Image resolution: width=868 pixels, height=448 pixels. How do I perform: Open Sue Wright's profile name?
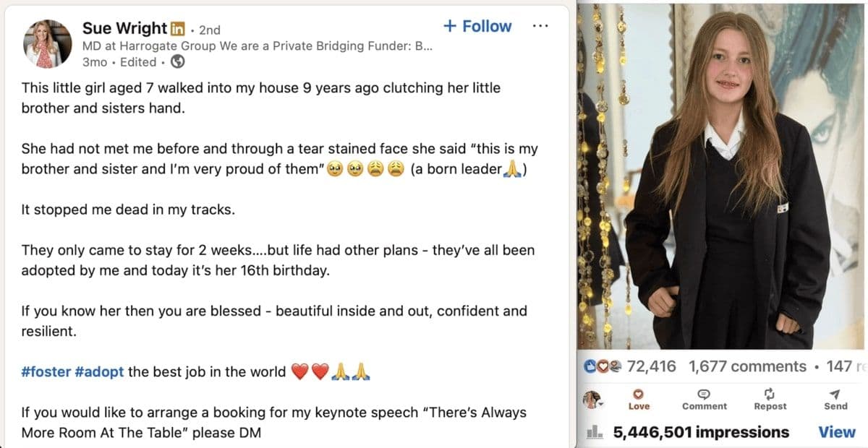pyautogui.click(x=124, y=28)
